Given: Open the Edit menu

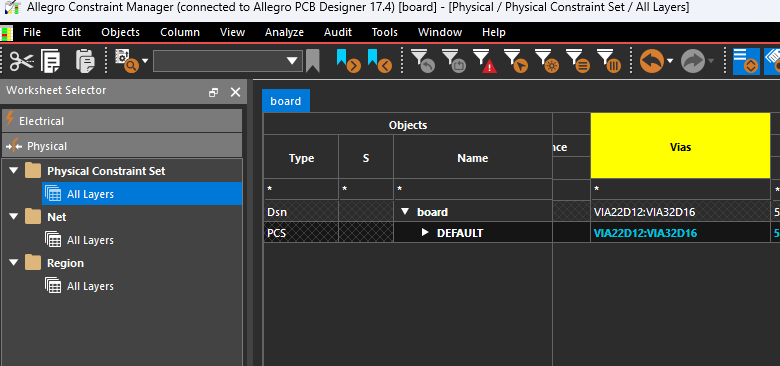Looking at the screenshot, I should click(71, 32).
